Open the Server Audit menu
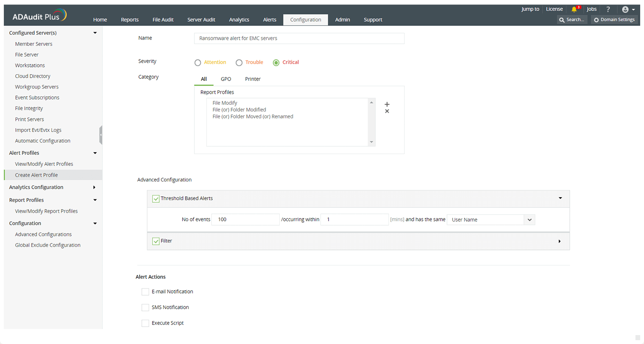The image size is (644, 344). coord(201,20)
